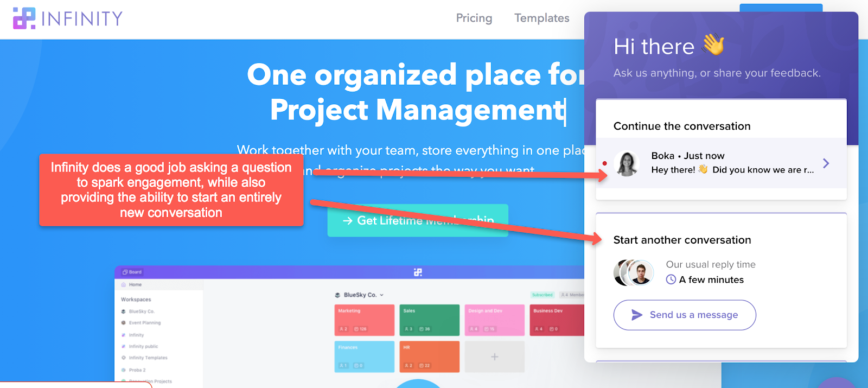Click Start another conversation heading
The width and height of the screenshot is (868, 388).
(682, 240)
